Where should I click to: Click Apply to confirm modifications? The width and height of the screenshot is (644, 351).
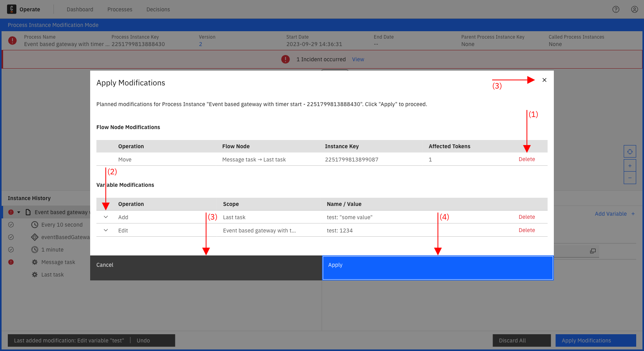click(438, 268)
